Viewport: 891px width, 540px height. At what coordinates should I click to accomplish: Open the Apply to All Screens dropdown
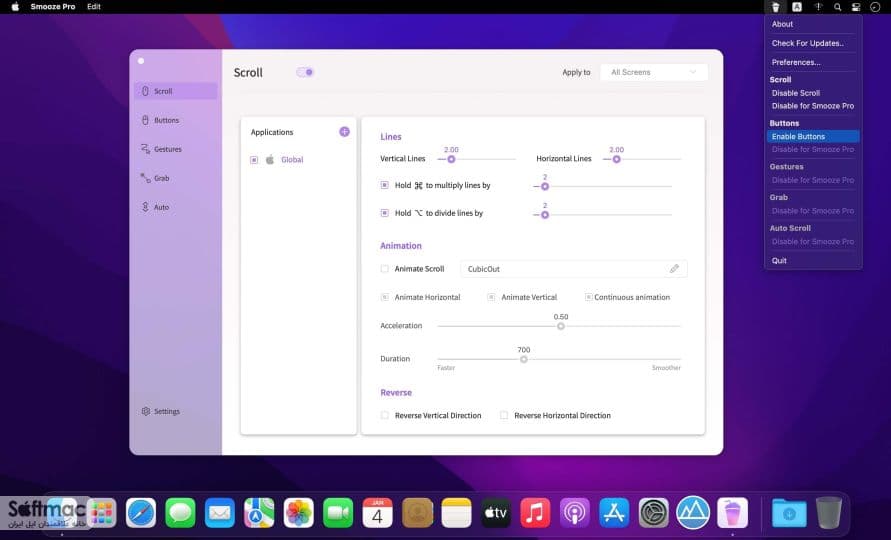(654, 72)
